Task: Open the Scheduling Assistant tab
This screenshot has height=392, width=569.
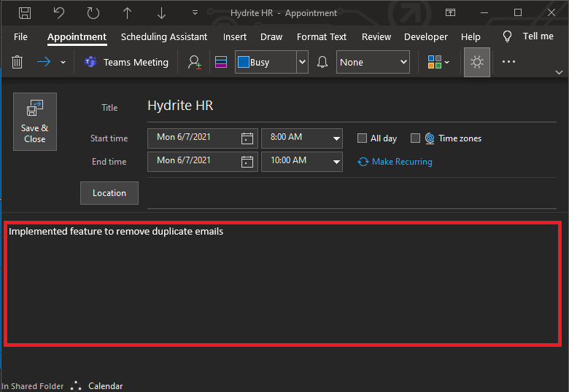Action: (x=164, y=37)
